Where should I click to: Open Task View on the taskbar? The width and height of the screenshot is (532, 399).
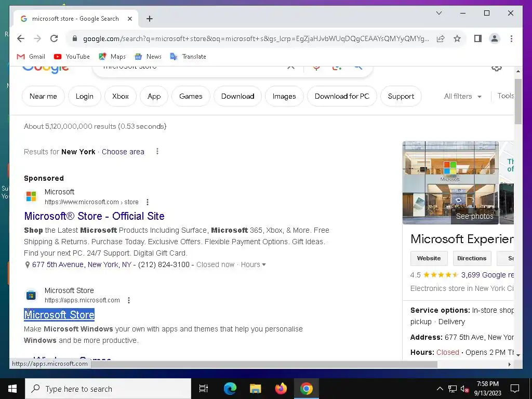[x=204, y=389]
